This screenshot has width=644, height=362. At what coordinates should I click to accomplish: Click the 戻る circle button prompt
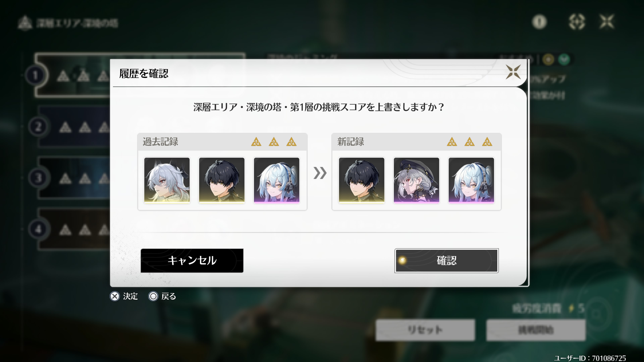click(x=162, y=296)
